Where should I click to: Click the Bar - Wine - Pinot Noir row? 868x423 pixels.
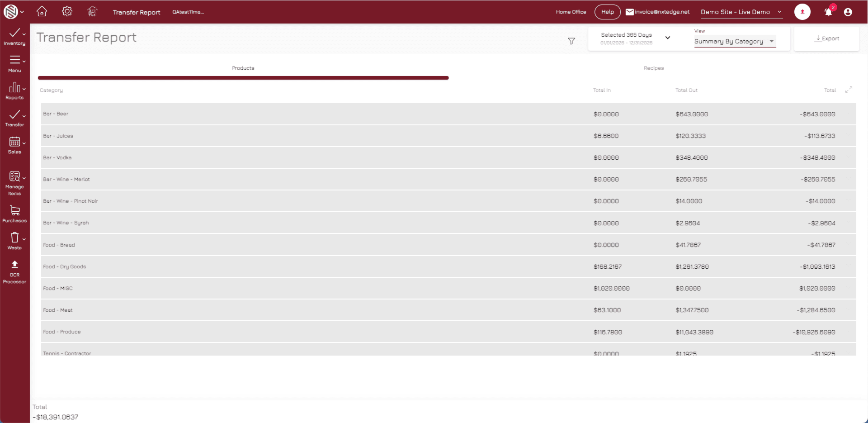[448, 201]
